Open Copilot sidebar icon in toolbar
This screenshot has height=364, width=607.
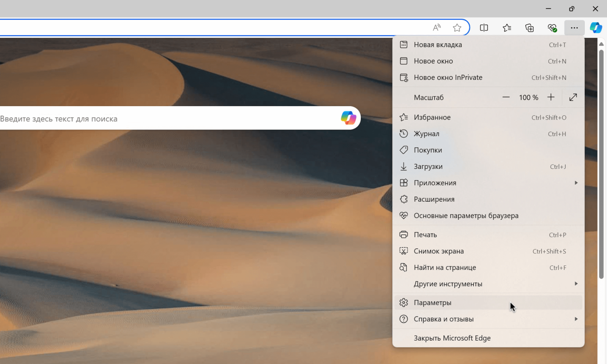pos(596,28)
